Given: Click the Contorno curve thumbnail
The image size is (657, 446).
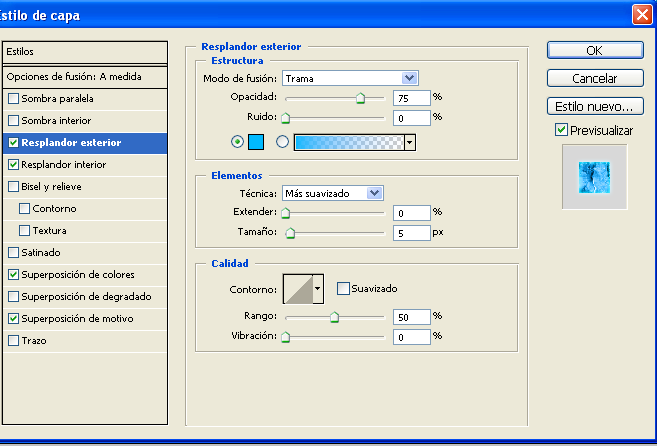Looking at the screenshot, I should pos(298,289).
